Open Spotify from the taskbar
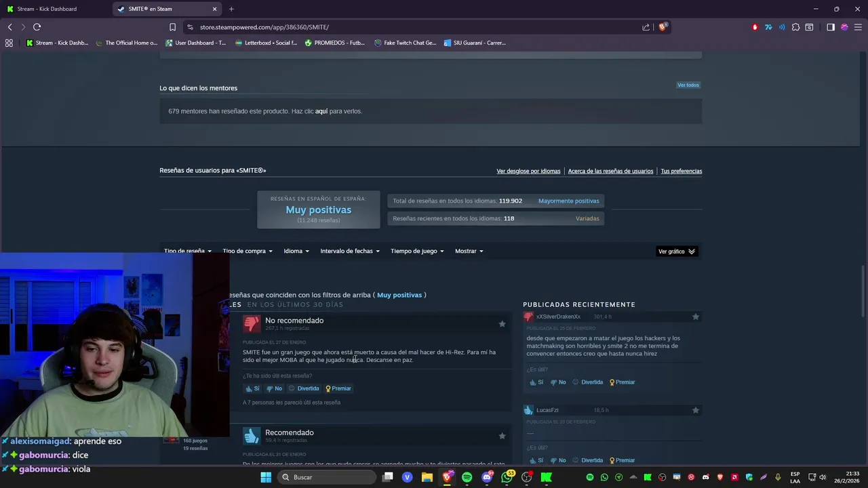 tap(467, 477)
